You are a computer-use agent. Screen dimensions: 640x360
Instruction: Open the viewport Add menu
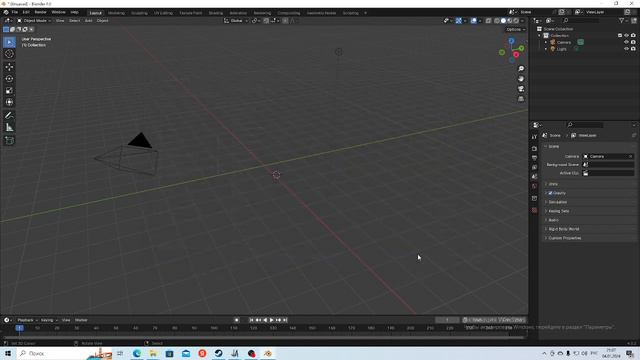pos(88,20)
